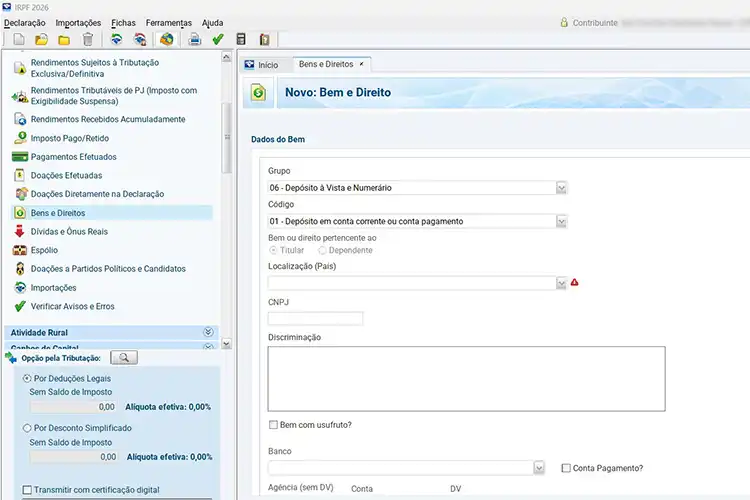Check the Bem com usufruto checkbox
Screen dimensions: 750x500
coord(273,424)
